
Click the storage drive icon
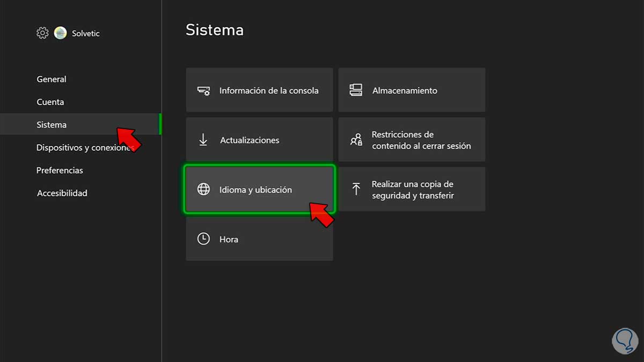point(356,90)
